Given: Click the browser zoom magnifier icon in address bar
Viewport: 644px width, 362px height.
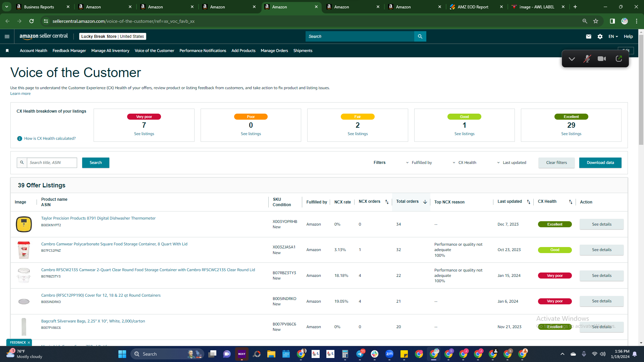Looking at the screenshot, I should pyautogui.click(x=585, y=21).
